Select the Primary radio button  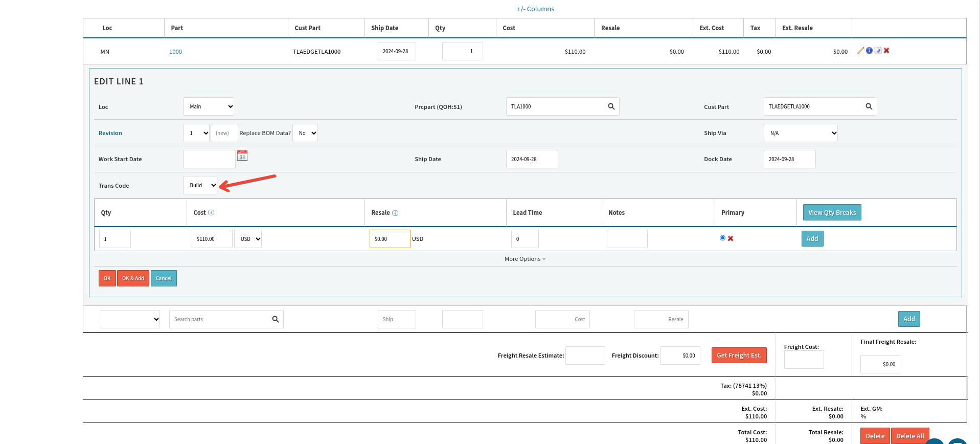pos(722,238)
